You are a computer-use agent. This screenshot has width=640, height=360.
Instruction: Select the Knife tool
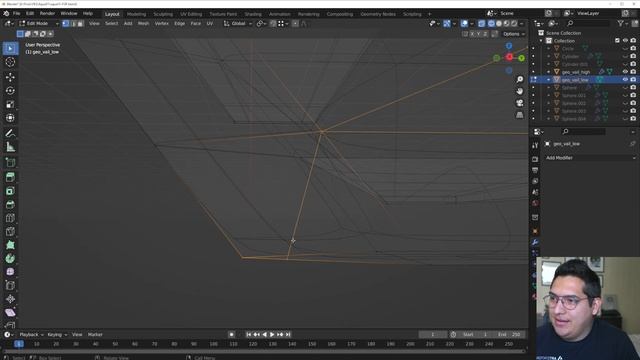pyautogui.click(x=10, y=231)
